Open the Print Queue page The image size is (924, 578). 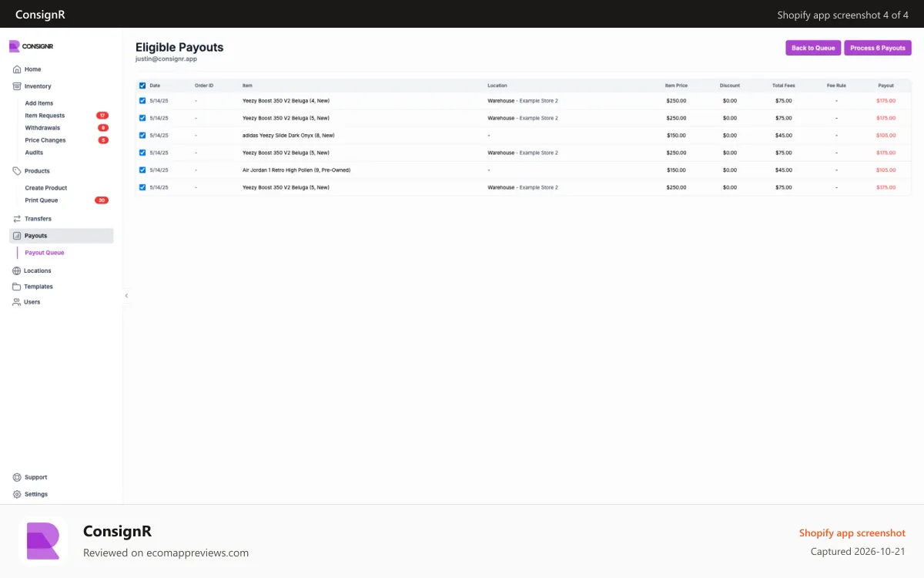point(42,200)
